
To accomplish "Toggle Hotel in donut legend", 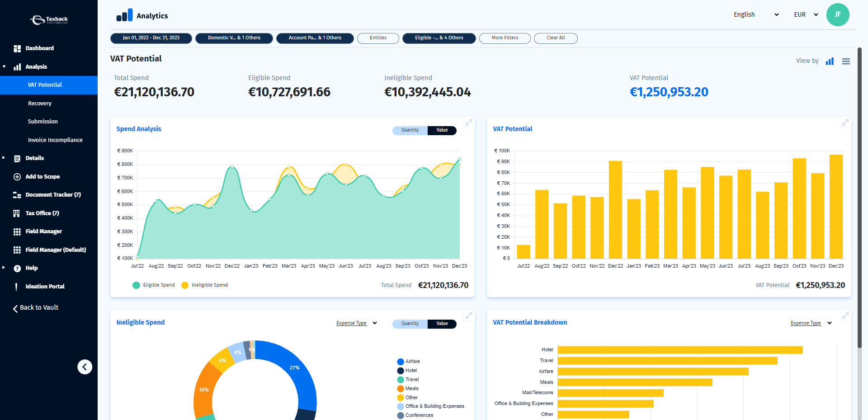I will [407, 371].
